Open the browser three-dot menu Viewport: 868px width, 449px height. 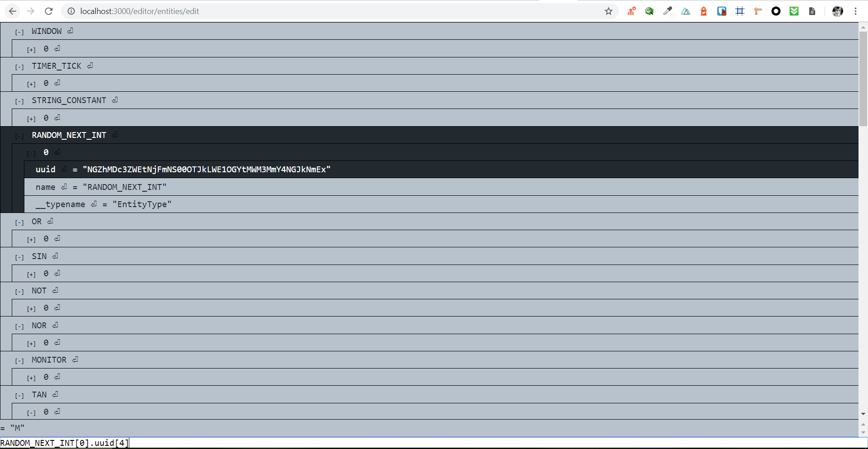click(855, 11)
